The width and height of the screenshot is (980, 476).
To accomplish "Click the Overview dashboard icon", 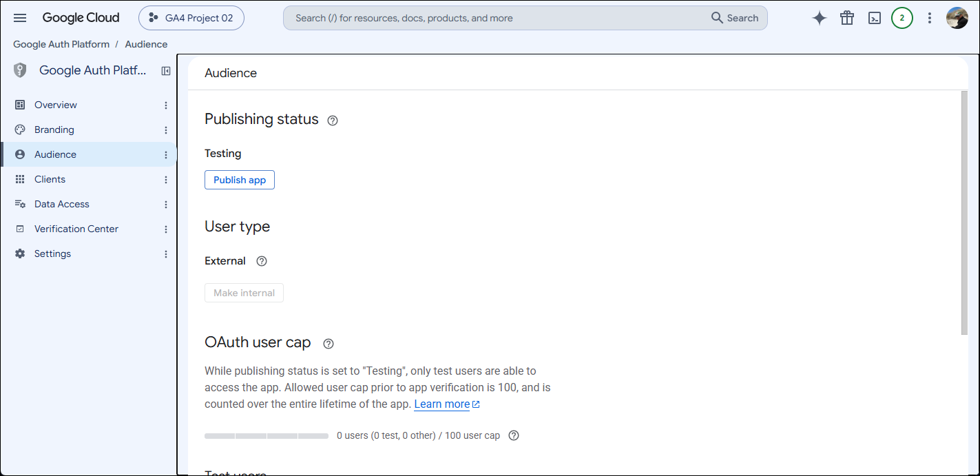I will [x=20, y=105].
